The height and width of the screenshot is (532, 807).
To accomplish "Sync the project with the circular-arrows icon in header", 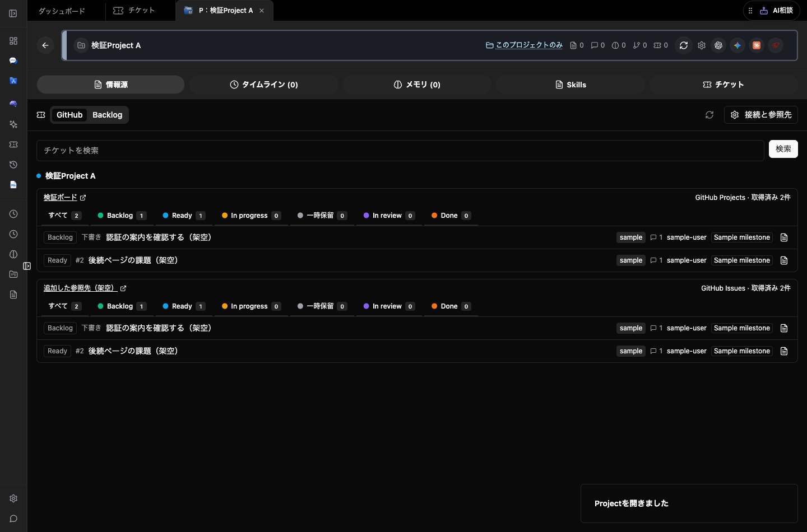I will (x=684, y=45).
